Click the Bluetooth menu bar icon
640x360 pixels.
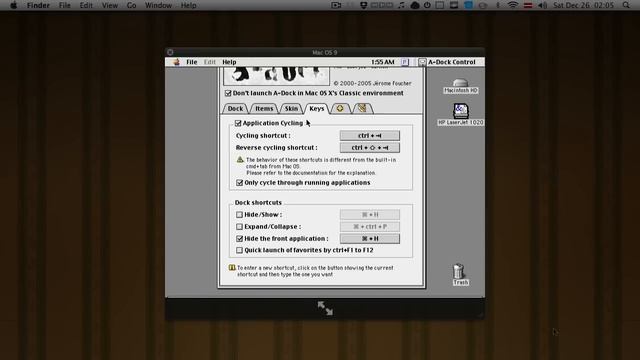(498, 5)
